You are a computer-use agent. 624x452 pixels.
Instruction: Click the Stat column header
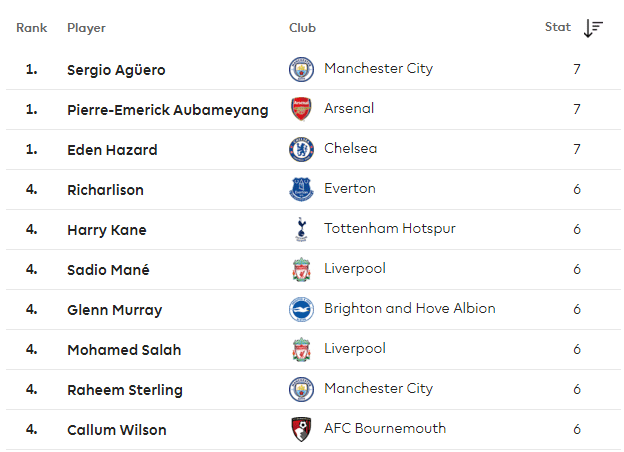tap(558, 27)
